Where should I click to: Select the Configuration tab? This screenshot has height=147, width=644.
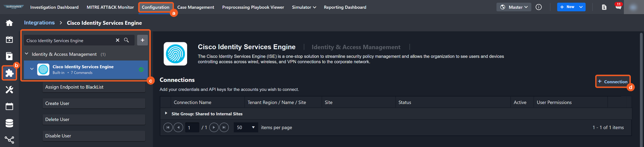[x=156, y=7]
